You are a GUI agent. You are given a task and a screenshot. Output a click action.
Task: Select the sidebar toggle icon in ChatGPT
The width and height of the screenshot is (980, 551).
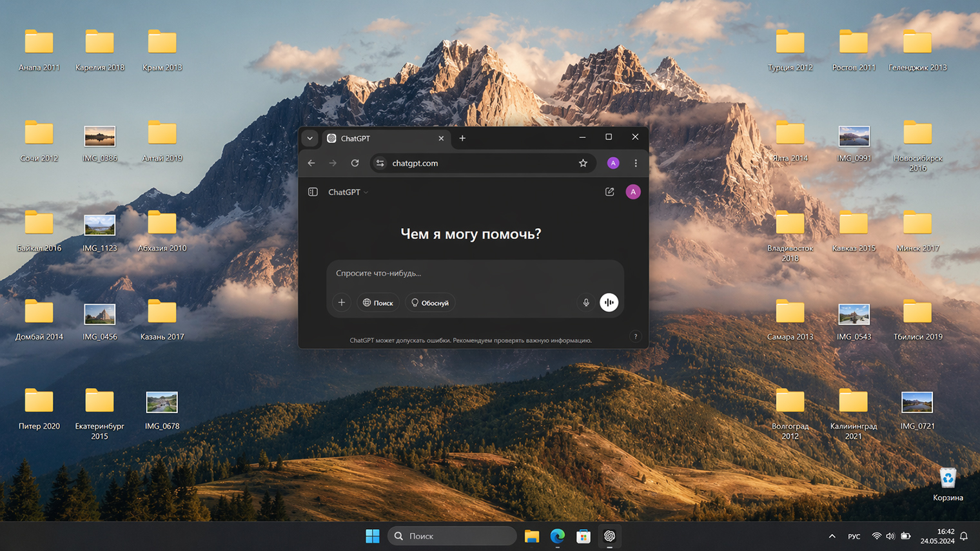[313, 191]
